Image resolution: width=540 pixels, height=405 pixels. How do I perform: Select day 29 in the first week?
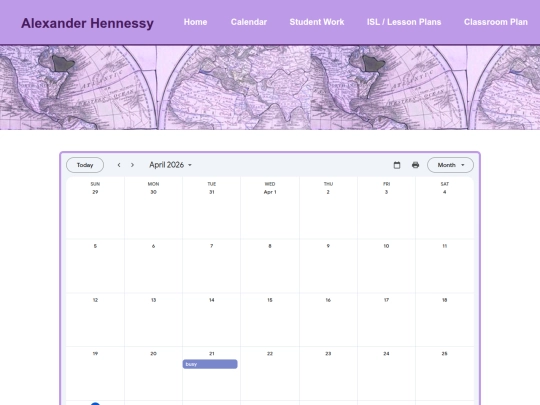pos(95,192)
